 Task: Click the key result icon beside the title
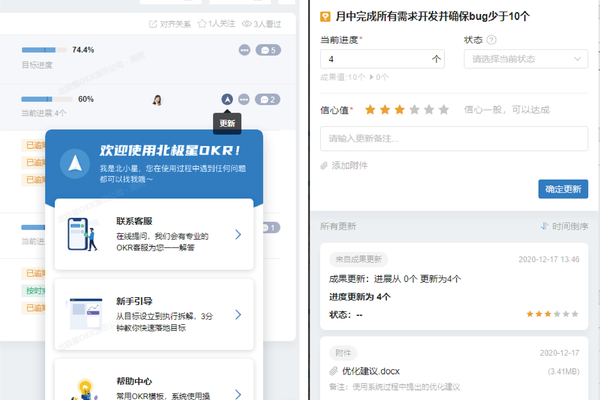pos(325,16)
